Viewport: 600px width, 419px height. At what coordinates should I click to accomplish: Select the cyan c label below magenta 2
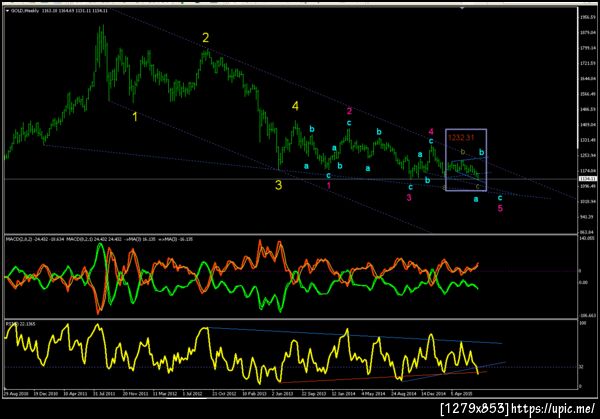349,123
